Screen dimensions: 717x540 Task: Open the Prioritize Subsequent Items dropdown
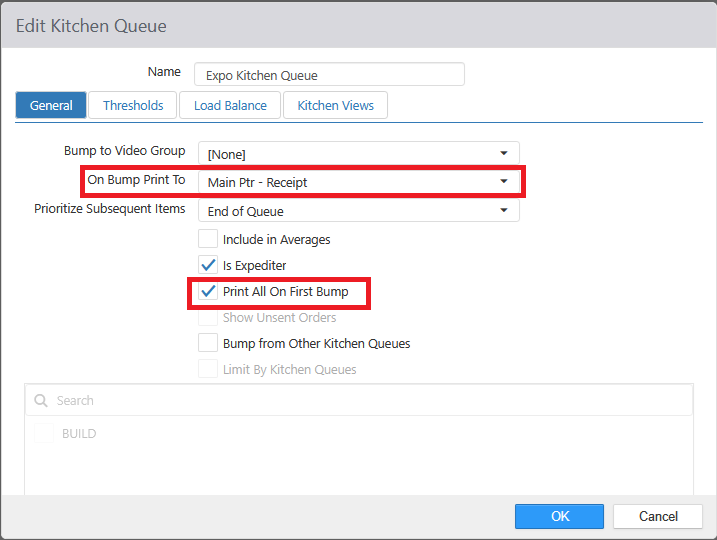click(358, 211)
